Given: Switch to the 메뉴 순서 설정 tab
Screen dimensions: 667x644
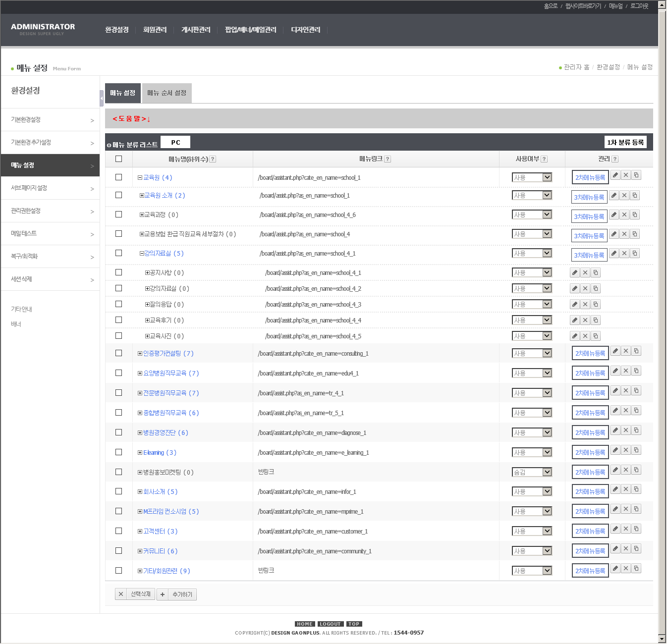Looking at the screenshot, I should [167, 93].
